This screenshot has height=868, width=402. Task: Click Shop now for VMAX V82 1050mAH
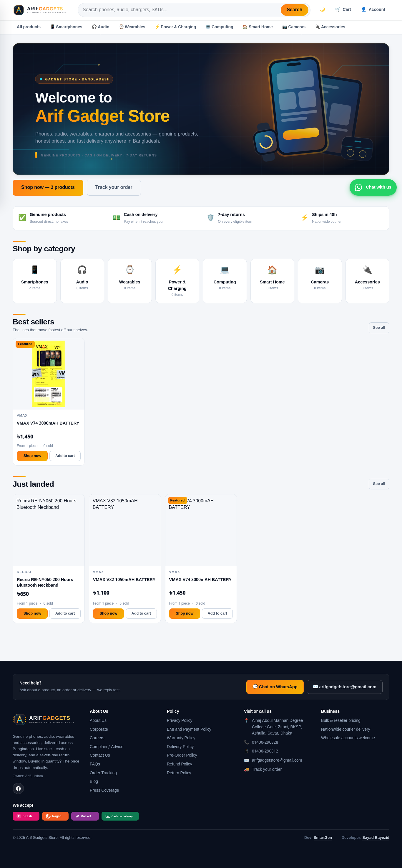click(x=108, y=613)
